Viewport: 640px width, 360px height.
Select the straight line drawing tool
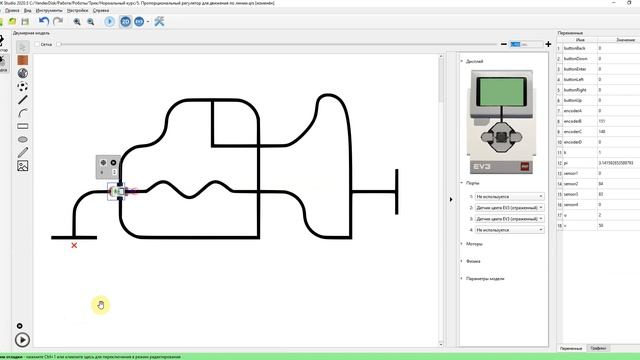coord(23,100)
